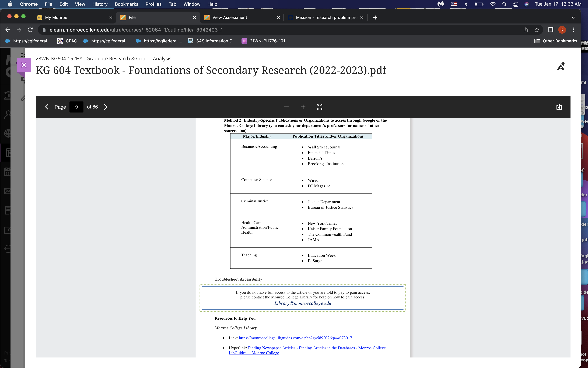Select Bureau of Justice Statistics entry
Image resolution: width=588 pixels, height=368 pixels.
[330, 207]
